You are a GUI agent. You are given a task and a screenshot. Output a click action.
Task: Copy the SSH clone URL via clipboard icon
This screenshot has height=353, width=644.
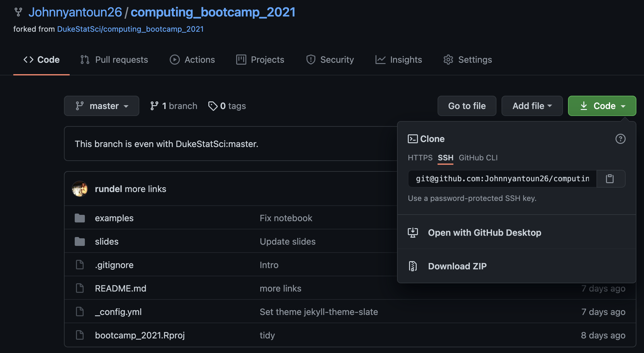tap(610, 179)
